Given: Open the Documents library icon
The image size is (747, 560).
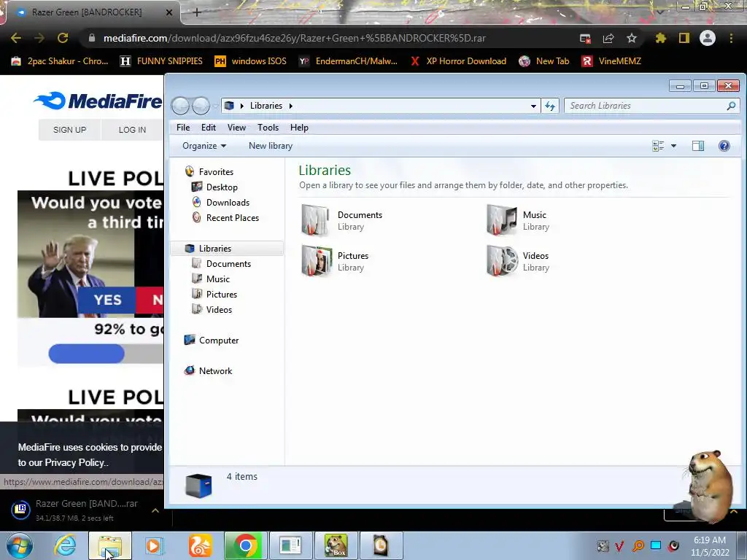Looking at the screenshot, I should 315,220.
